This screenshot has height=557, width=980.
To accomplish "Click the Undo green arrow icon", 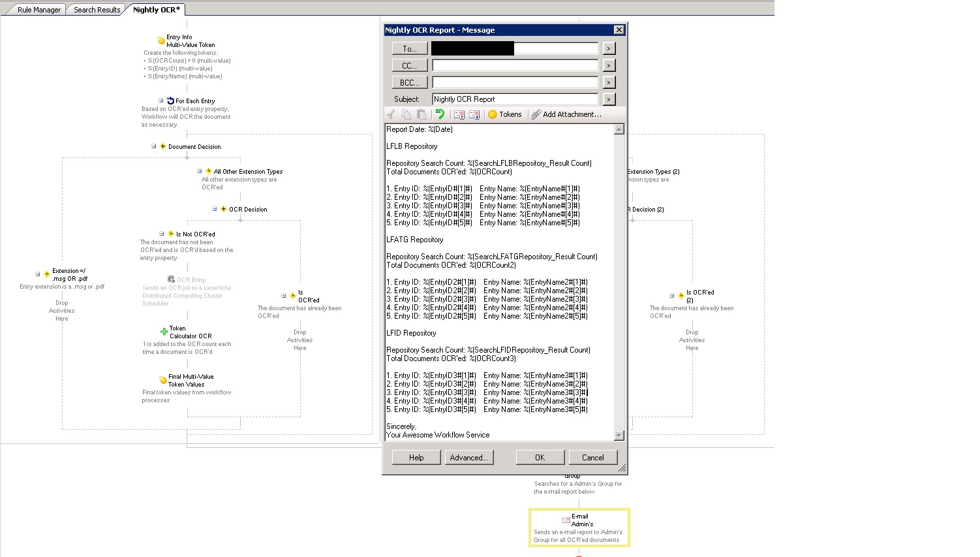I will (x=440, y=114).
